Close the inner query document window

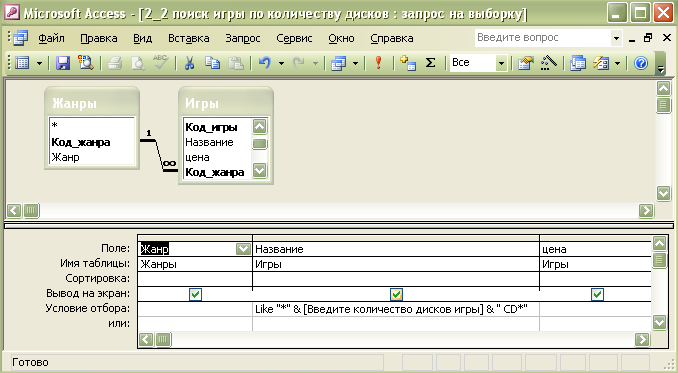(667, 38)
